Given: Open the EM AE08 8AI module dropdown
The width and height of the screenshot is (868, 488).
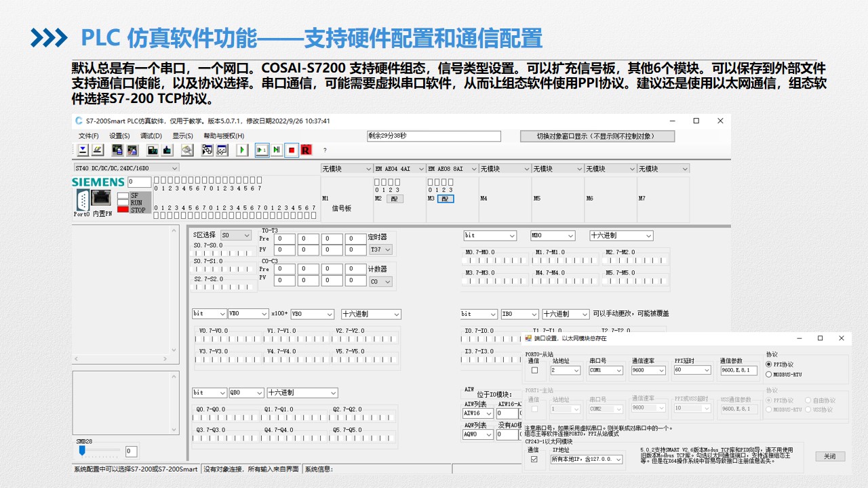Looking at the screenshot, I should tap(452, 169).
